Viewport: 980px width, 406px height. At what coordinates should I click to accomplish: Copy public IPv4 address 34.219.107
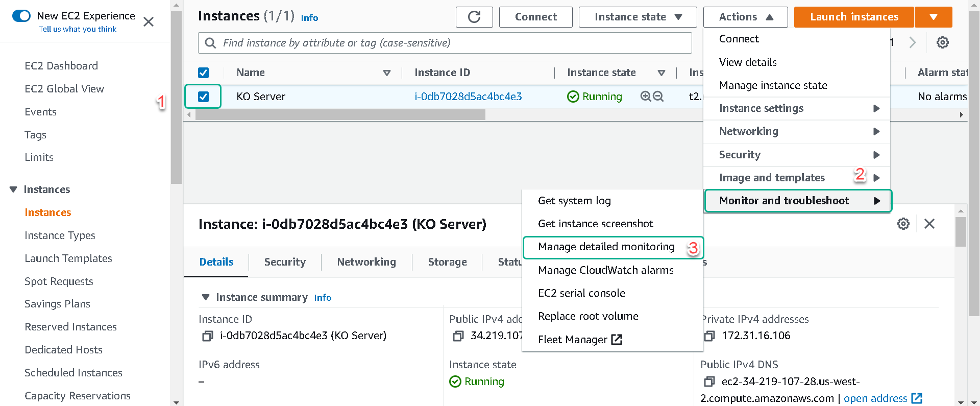tap(458, 336)
